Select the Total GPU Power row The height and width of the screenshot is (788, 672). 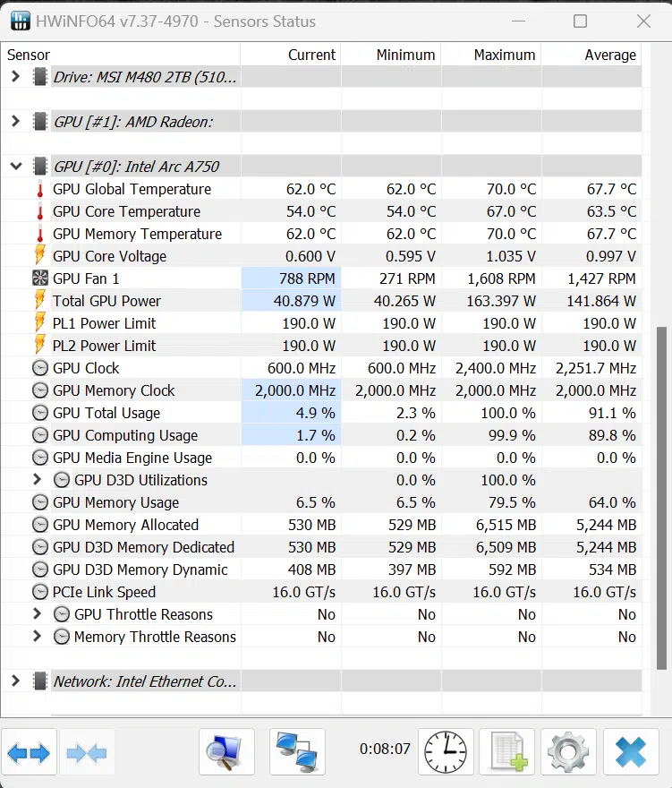pyautogui.click(x=321, y=301)
